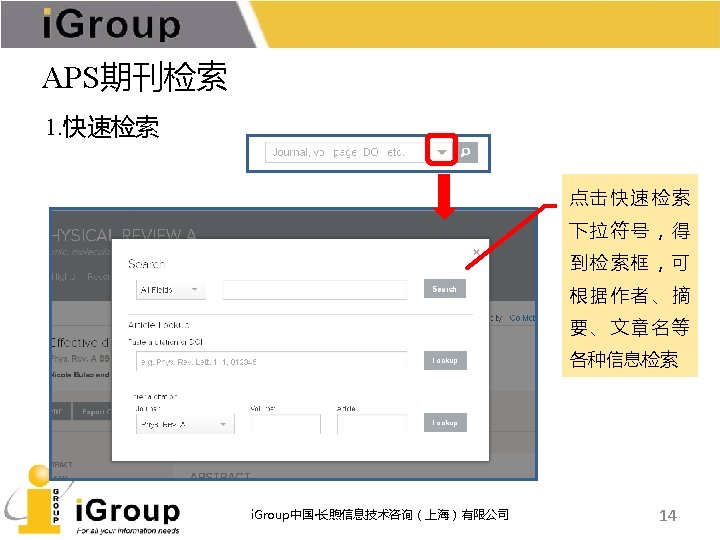Click the iGroup header logo text
Viewport: 720px width, 540px height.
[112, 24]
